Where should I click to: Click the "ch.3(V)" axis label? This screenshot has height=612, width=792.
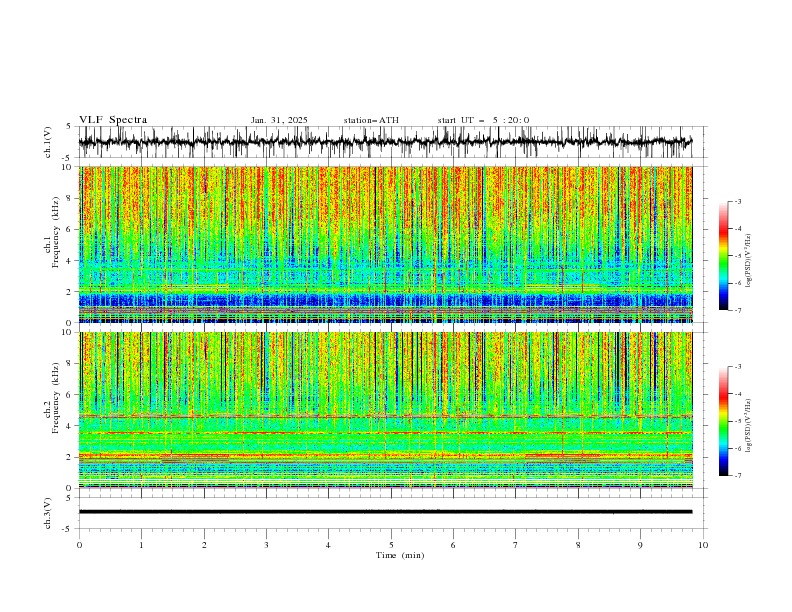point(48,513)
